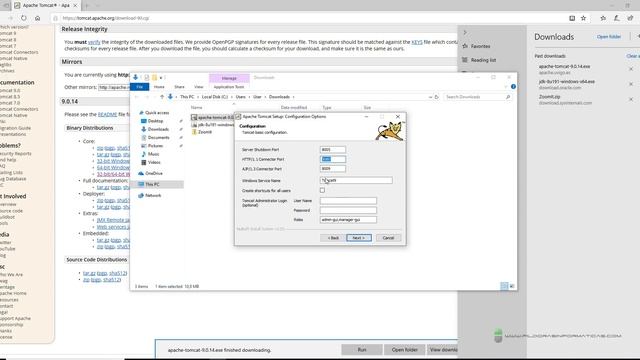Screen dimensions: 640x360
Task: Switch Explorer to details view icon
Action: (x=504, y=286)
